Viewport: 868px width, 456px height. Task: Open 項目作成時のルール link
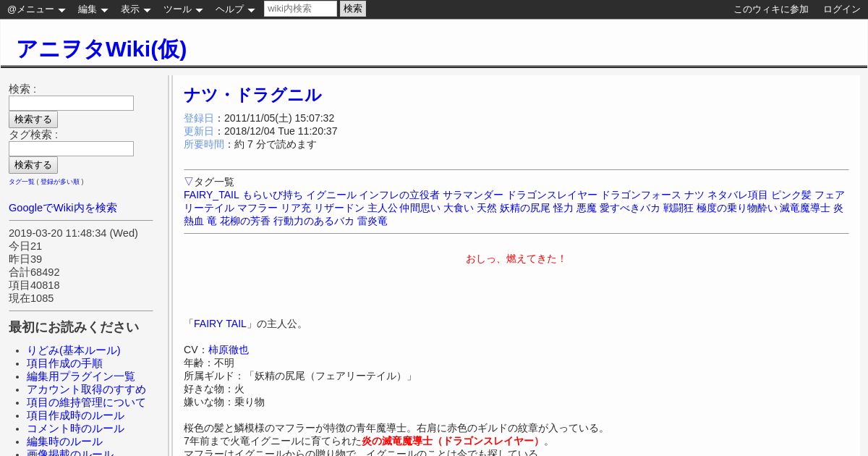click(x=75, y=415)
